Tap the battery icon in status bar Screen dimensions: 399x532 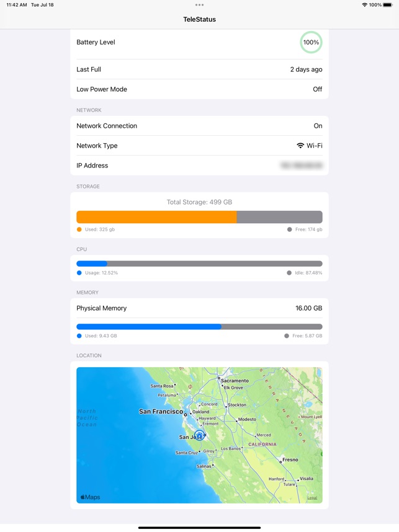tap(388, 5)
